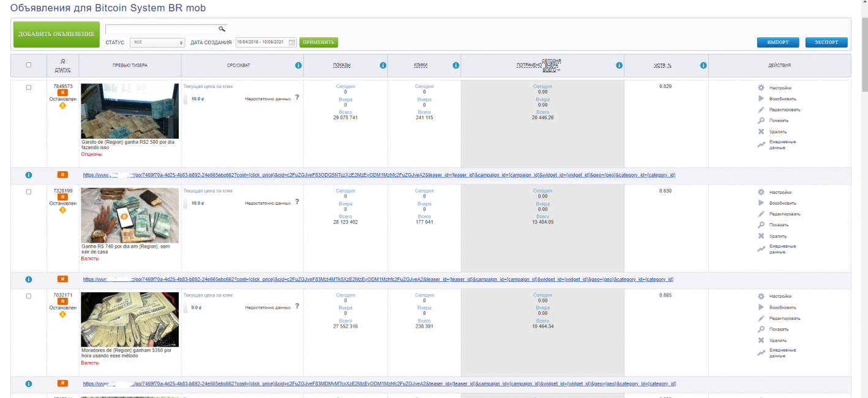Viewport: 868px width, 398px height.
Task: Open the calendar icon beside date range
Action: pos(292,42)
